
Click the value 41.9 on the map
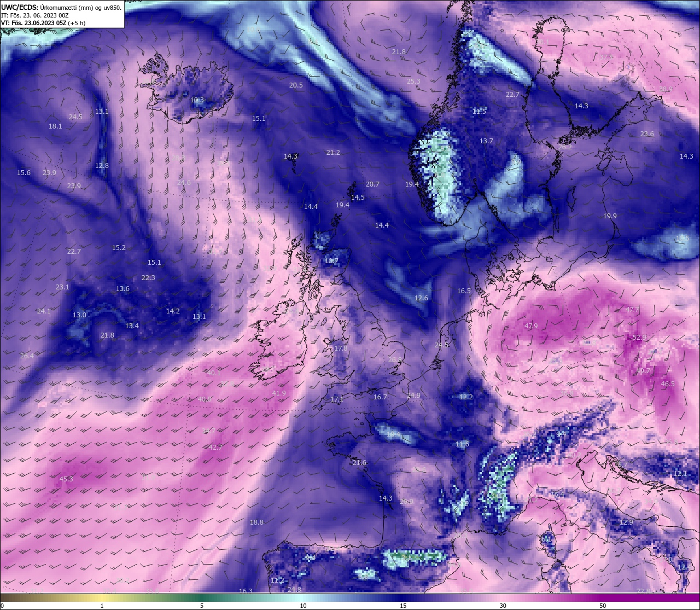(279, 393)
